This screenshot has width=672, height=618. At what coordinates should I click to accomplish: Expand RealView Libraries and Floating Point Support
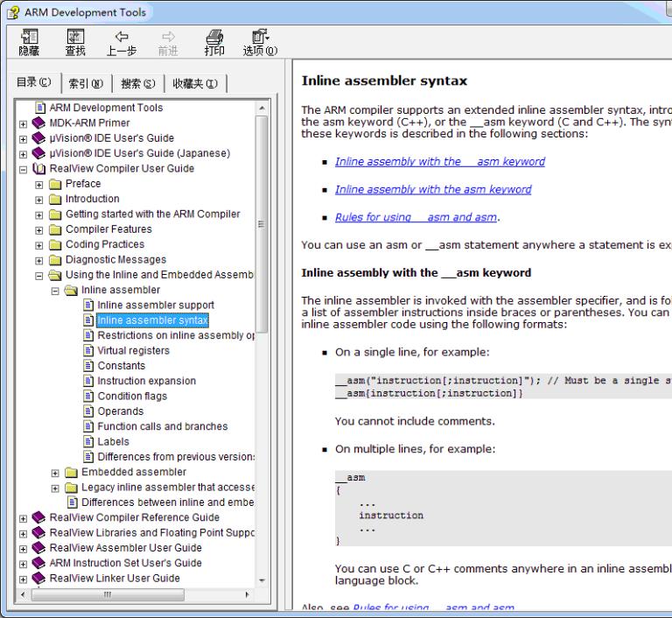coord(23,534)
